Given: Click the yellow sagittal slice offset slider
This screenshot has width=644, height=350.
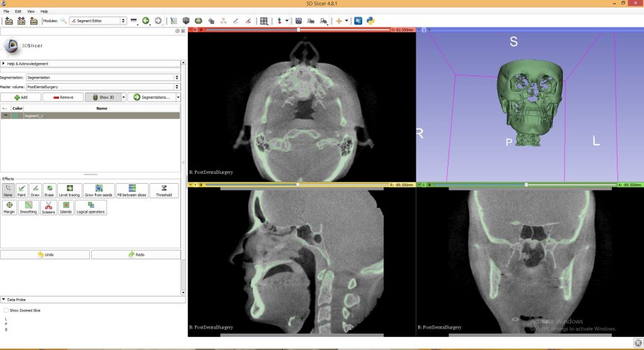Looking at the screenshot, I should pos(297,184).
